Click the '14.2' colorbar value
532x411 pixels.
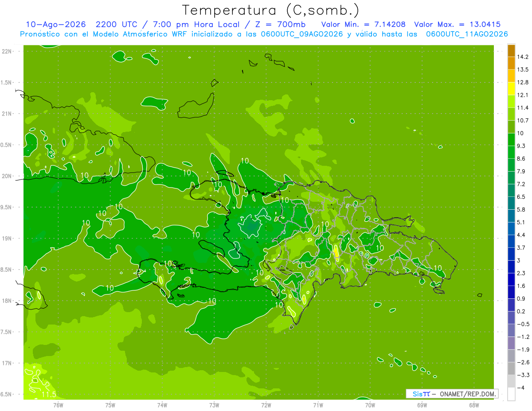[x=523, y=57]
